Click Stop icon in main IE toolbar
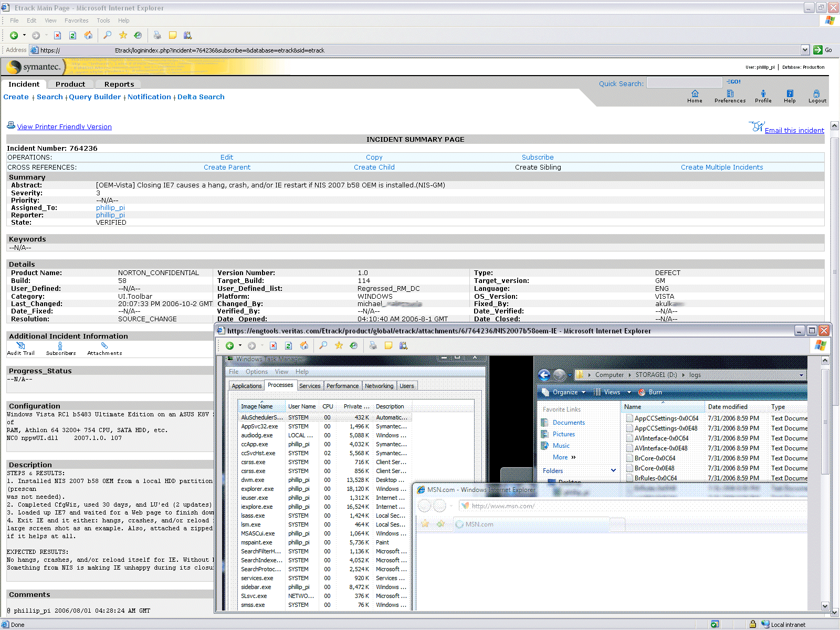Image resolution: width=840 pixels, height=630 pixels. pyautogui.click(x=58, y=35)
